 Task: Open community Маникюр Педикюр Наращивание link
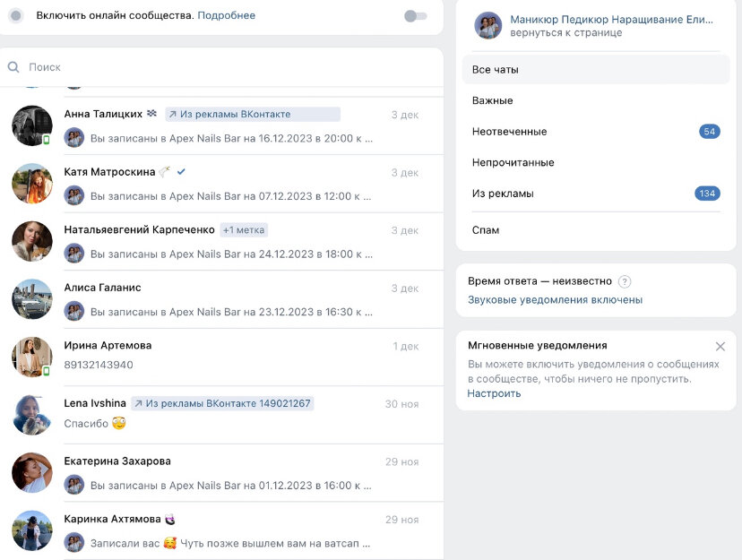click(611, 20)
